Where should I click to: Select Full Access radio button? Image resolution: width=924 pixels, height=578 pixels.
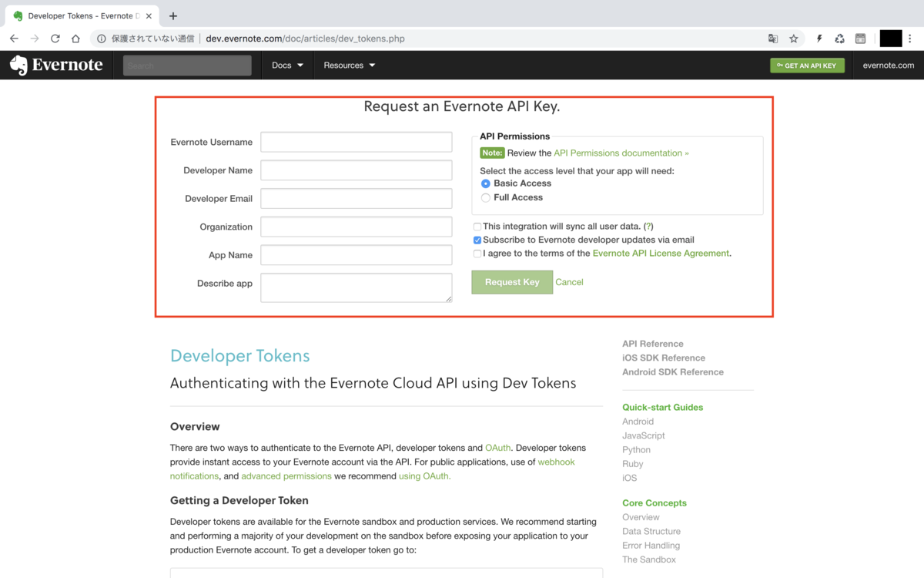pyautogui.click(x=486, y=198)
